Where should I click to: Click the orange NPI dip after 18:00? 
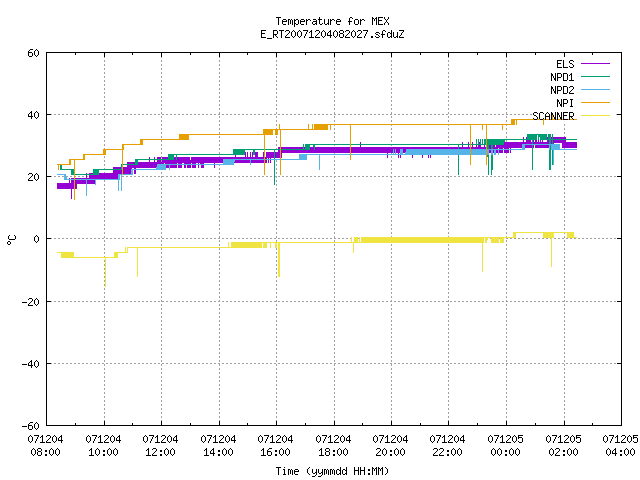click(351, 142)
